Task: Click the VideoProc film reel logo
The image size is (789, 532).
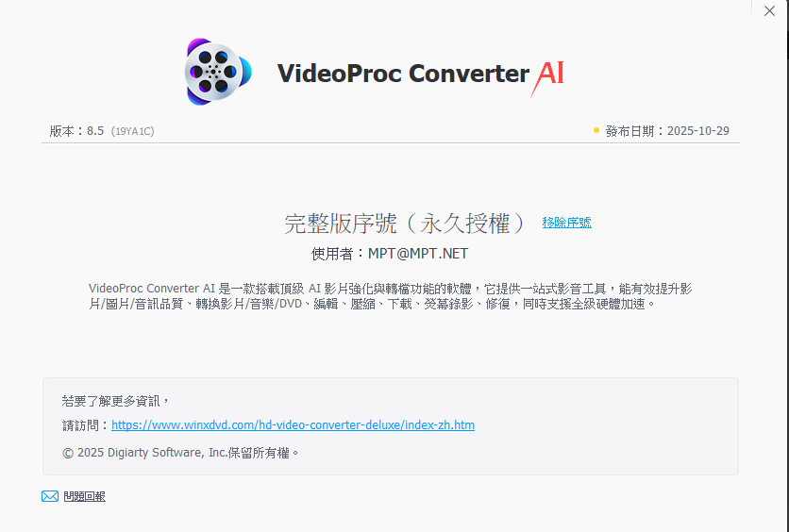Action: point(218,72)
